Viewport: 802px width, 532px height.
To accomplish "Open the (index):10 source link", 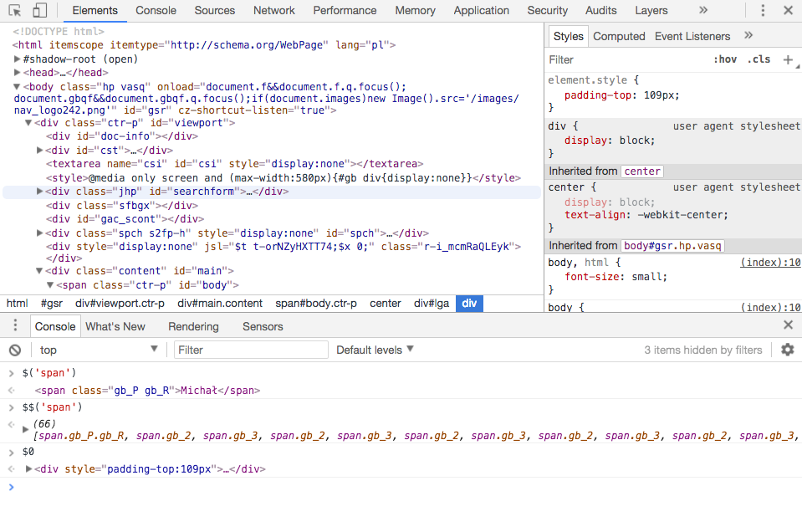I will pos(768,262).
